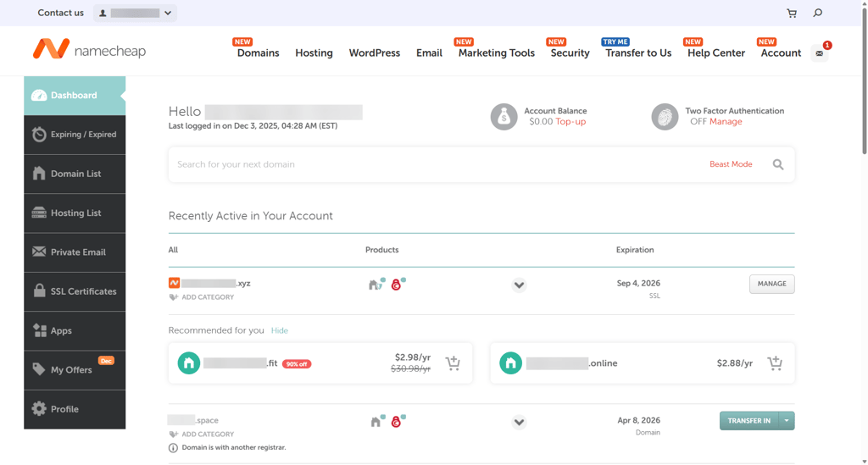This screenshot has width=868, height=465.
Task: Open Dashboard in the sidebar
Action: (x=75, y=96)
